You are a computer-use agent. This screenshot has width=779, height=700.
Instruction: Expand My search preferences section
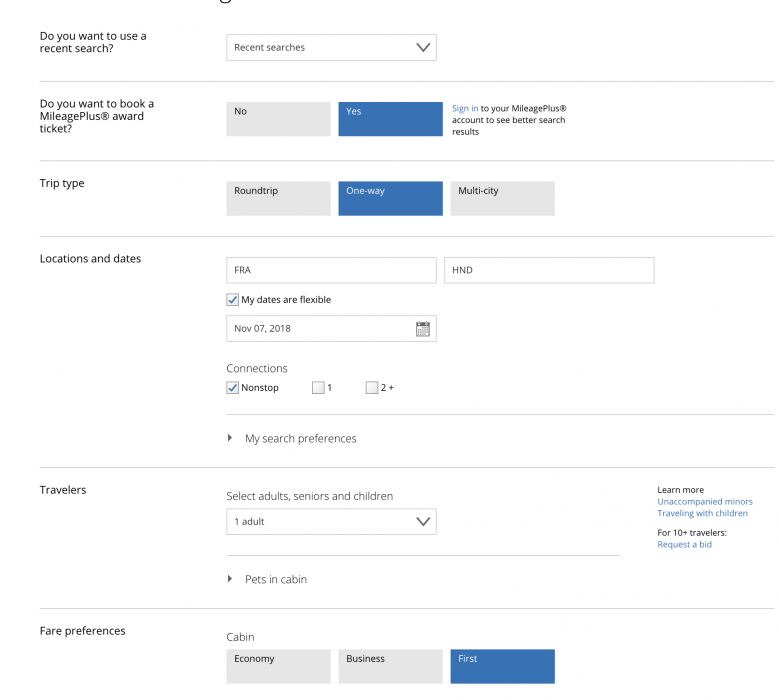coord(300,439)
